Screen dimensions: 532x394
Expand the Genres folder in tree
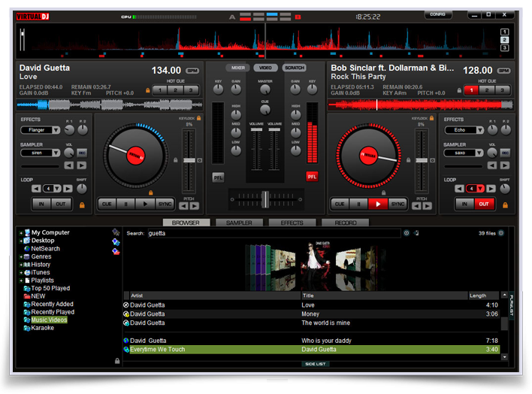[x=21, y=257]
